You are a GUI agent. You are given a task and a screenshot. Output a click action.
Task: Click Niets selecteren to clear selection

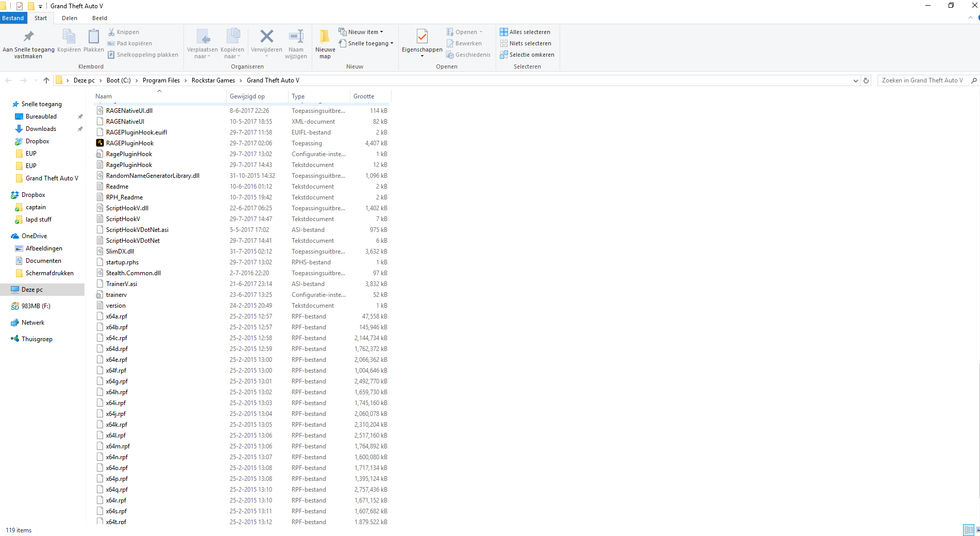point(526,43)
